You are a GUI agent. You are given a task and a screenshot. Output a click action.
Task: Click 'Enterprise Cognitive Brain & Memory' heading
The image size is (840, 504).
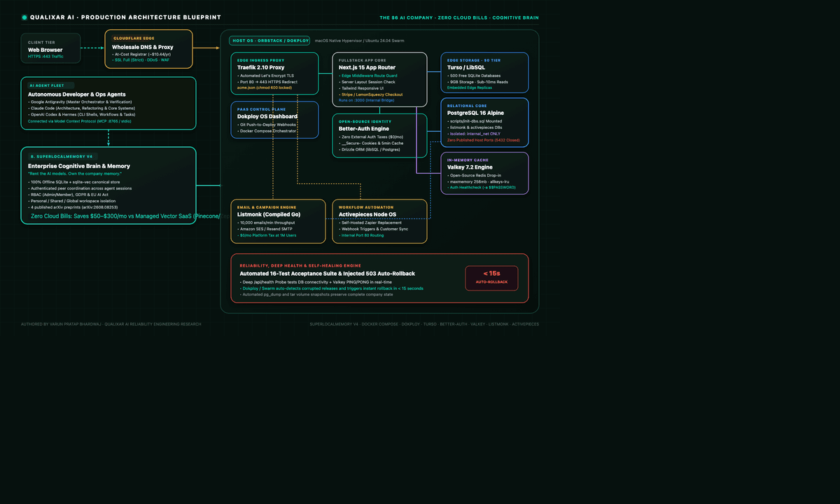point(79,166)
